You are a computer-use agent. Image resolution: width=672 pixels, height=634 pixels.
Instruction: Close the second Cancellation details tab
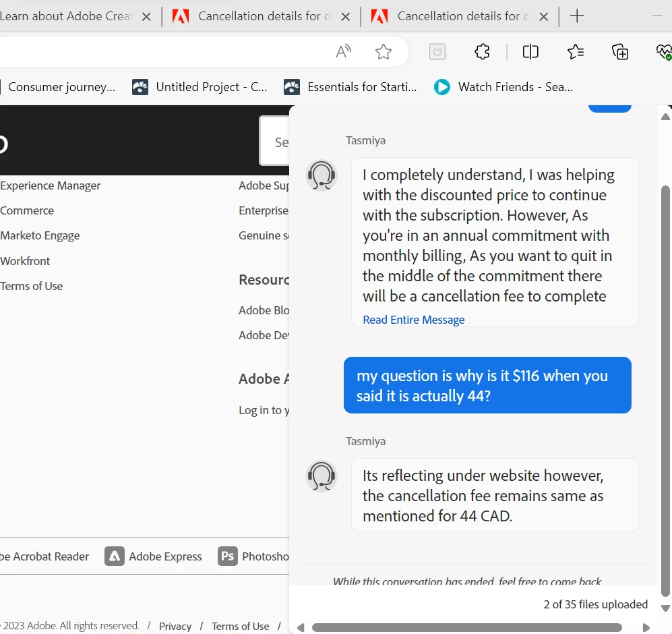[543, 17]
